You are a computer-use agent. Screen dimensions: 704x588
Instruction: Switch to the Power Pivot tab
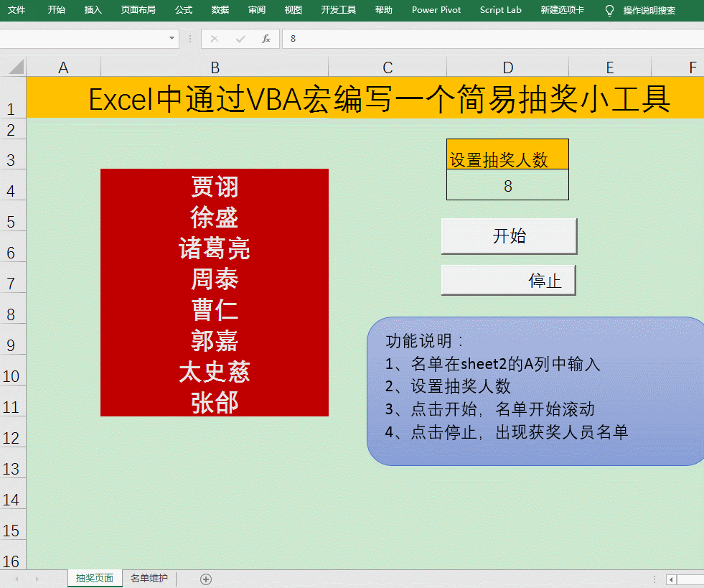436,10
